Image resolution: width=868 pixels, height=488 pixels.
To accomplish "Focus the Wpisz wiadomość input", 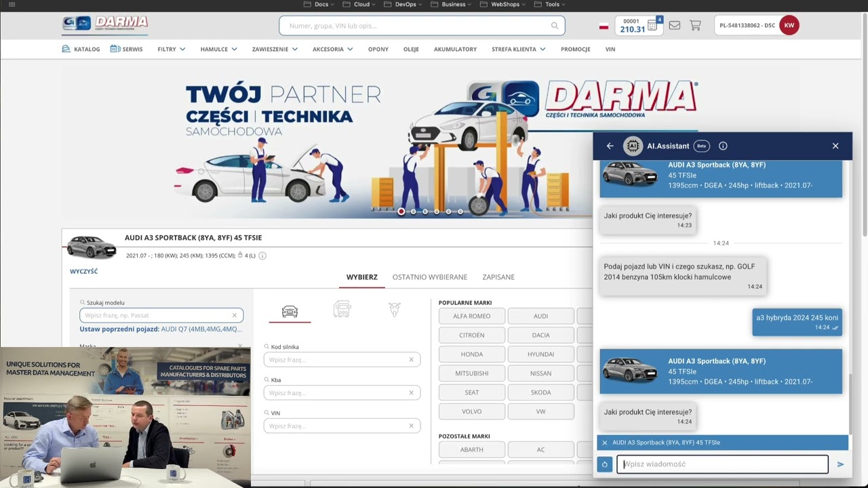I will 722,464.
